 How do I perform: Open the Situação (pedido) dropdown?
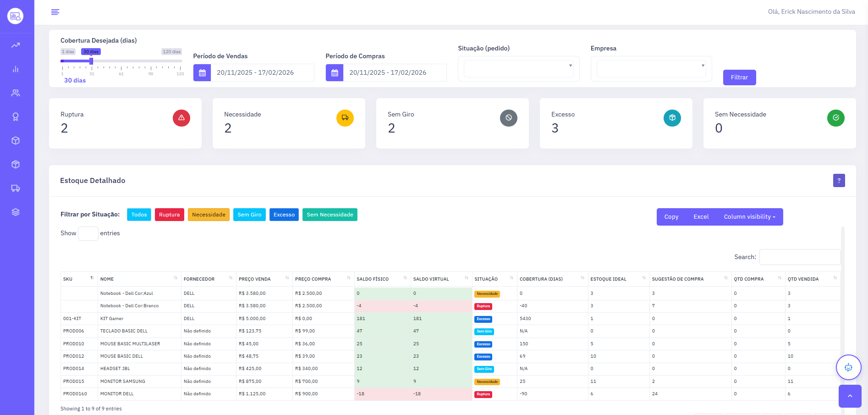click(518, 69)
